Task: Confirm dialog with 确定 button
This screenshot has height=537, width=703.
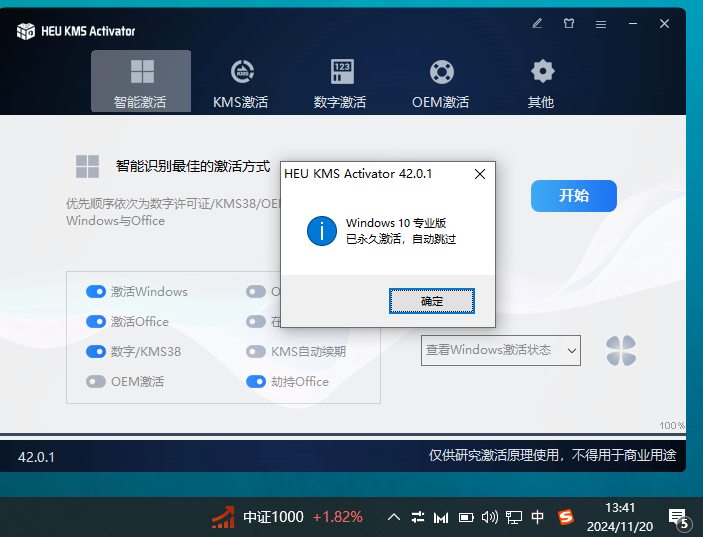Action: [431, 301]
